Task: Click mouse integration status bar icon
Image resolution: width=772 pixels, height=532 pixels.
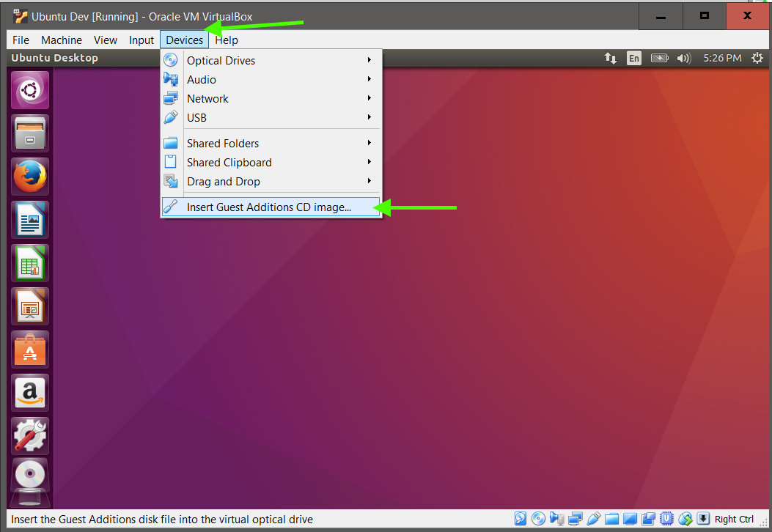Action: (685, 519)
